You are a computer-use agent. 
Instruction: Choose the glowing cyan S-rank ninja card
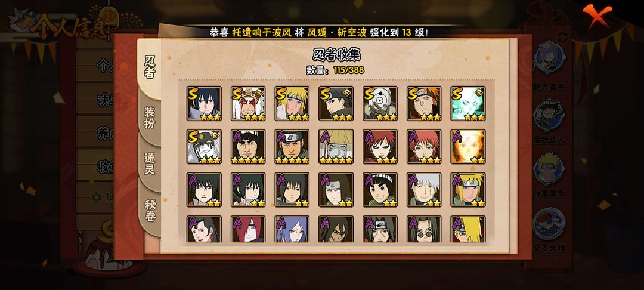(468, 103)
